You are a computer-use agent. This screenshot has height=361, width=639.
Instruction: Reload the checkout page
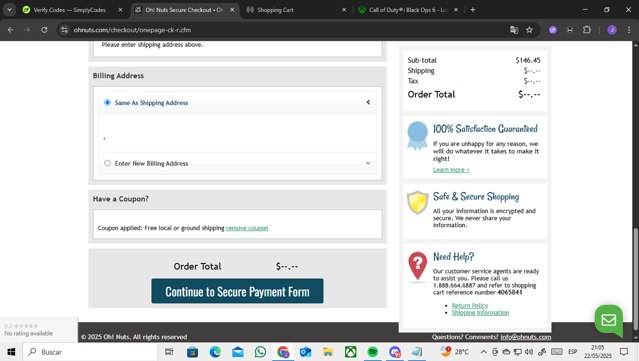click(44, 30)
